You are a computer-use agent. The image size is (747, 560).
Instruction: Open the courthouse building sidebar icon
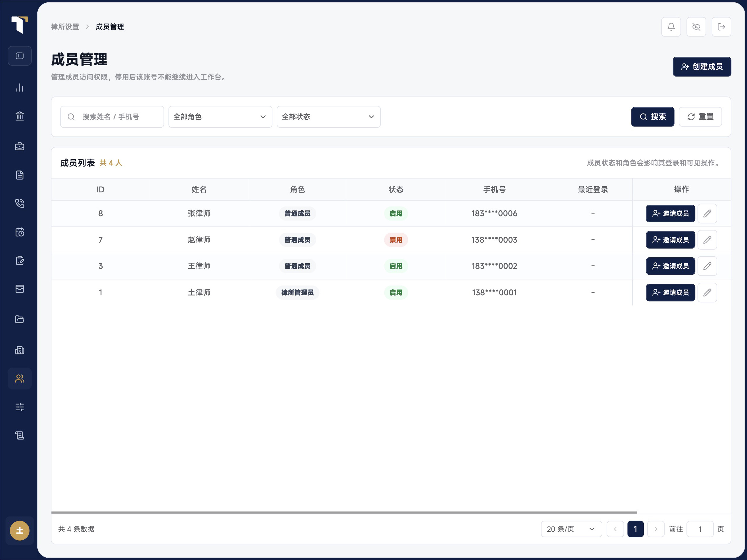[20, 116]
